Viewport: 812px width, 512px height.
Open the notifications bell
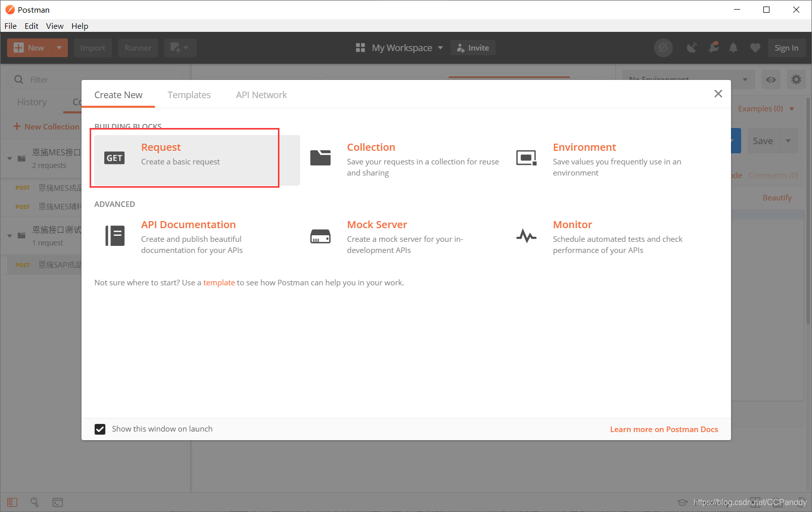(x=733, y=48)
